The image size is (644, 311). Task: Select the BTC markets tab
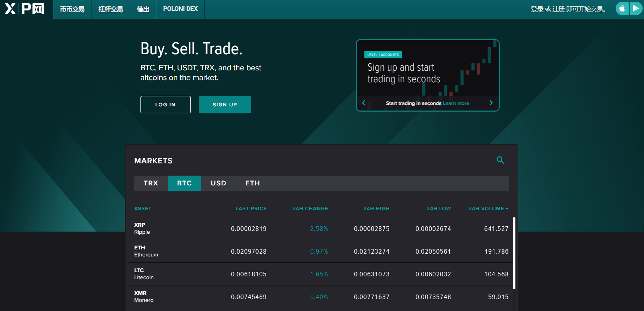point(184,183)
